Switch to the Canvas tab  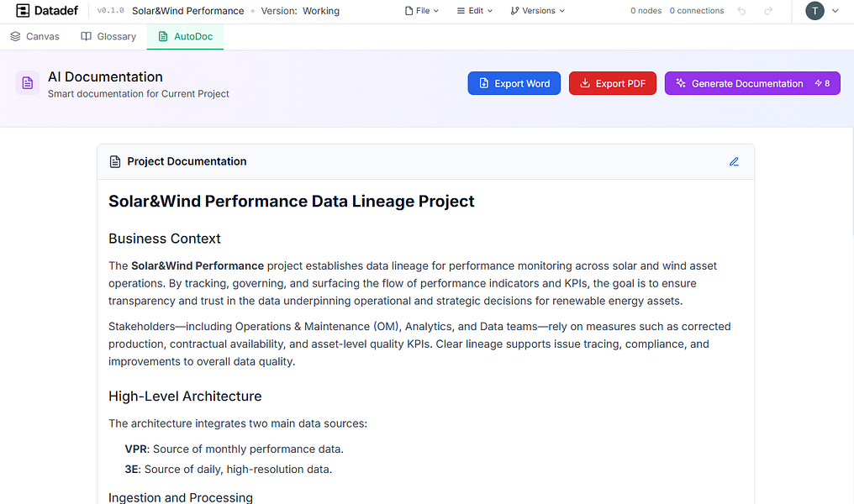(34, 36)
